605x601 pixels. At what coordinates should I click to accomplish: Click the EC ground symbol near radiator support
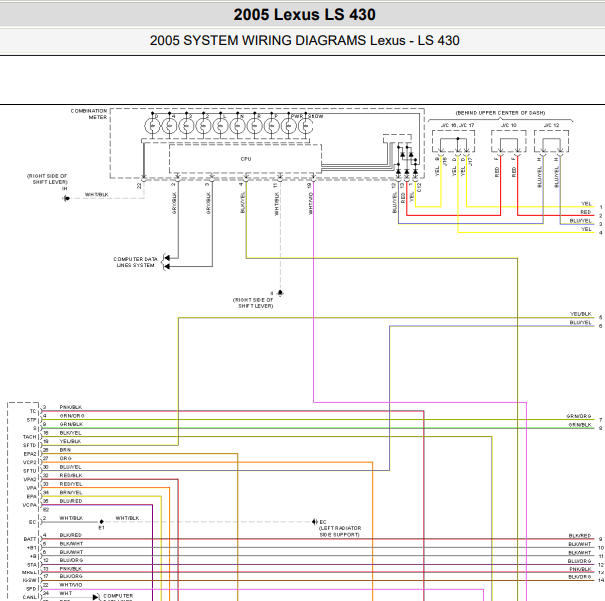tap(315, 522)
